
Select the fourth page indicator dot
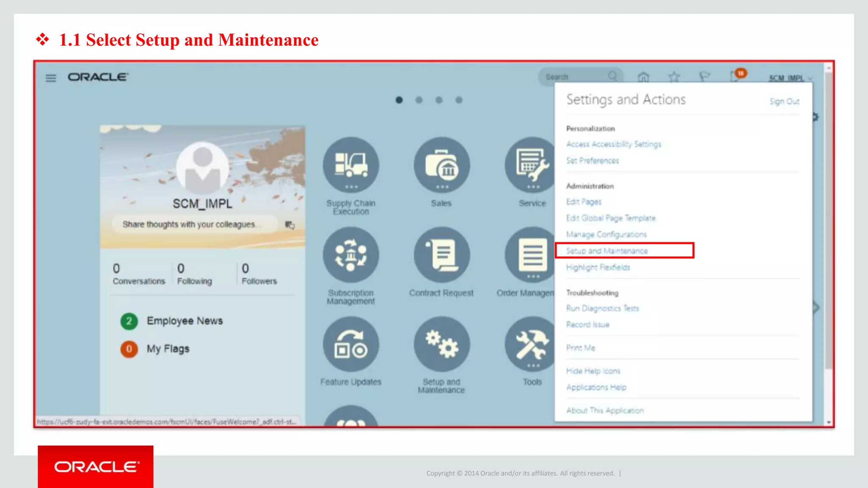pos(459,100)
